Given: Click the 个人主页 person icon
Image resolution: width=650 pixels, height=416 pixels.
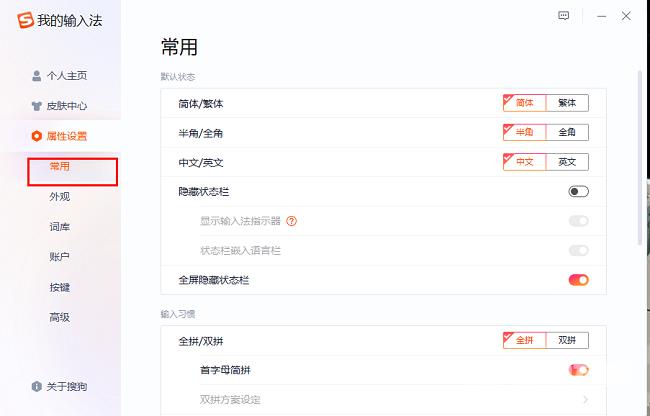Looking at the screenshot, I should [36, 76].
